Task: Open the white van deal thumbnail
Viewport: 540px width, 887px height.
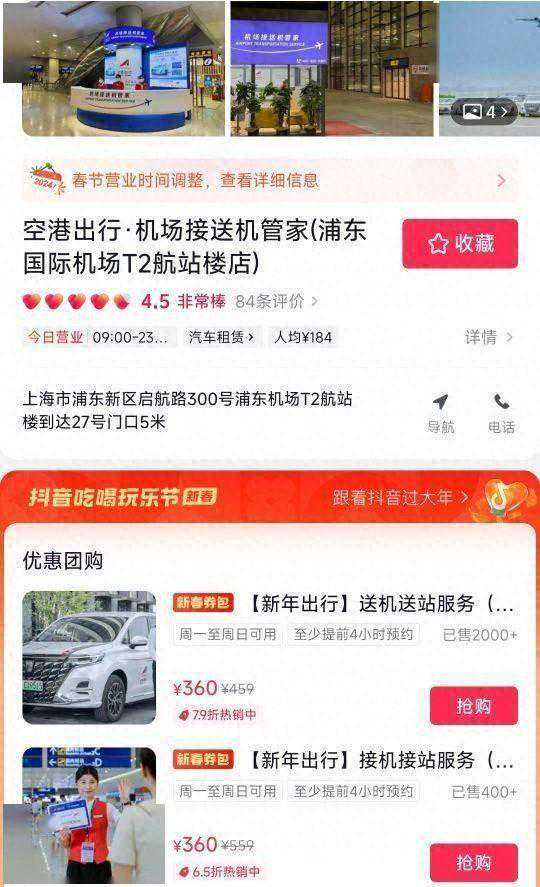Action: [x=89, y=657]
